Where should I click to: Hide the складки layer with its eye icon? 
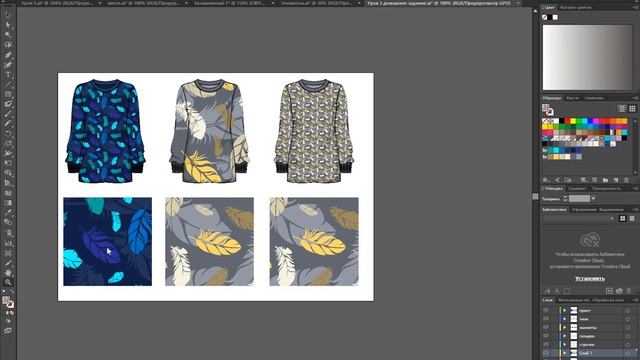(546, 336)
